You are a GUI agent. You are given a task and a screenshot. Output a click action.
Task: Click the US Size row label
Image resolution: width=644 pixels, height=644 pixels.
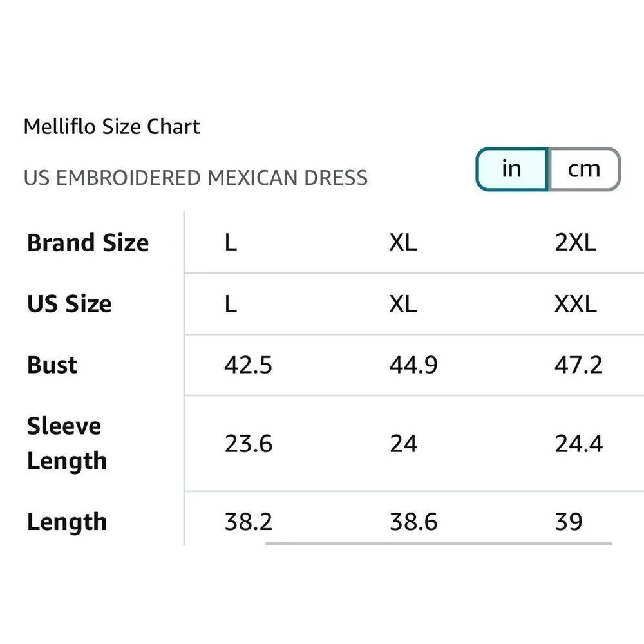click(70, 303)
